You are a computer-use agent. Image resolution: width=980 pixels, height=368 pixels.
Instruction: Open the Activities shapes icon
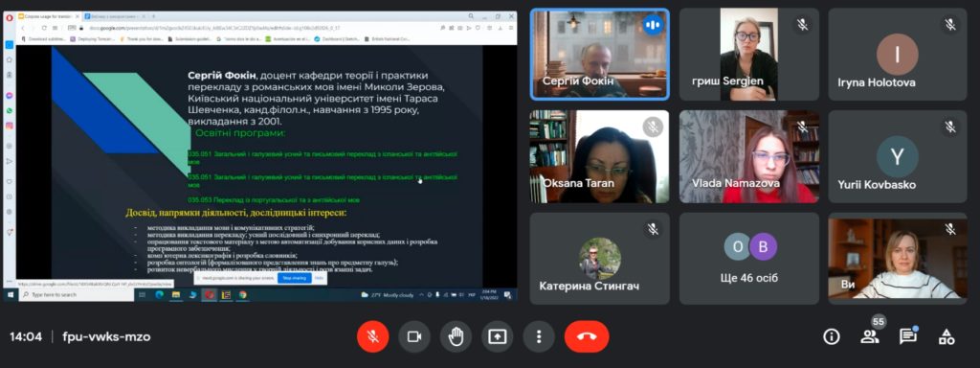point(947,336)
